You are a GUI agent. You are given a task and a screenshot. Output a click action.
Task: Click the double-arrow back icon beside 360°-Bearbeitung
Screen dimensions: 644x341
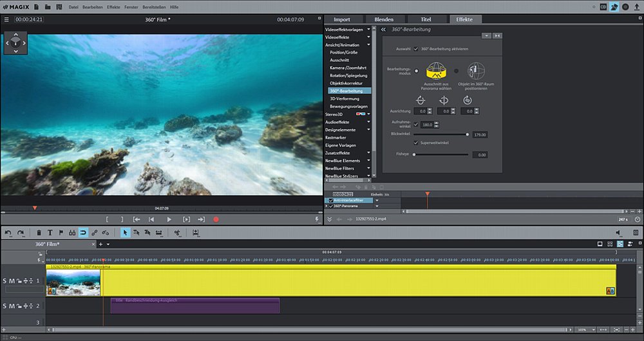(x=383, y=30)
